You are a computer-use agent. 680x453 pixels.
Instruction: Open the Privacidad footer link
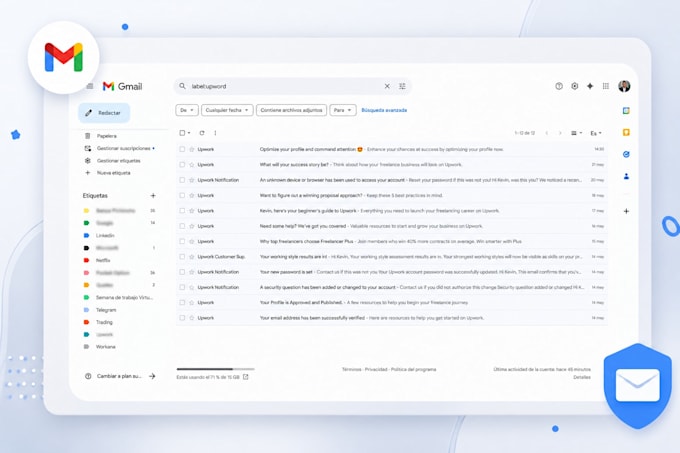(x=376, y=369)
